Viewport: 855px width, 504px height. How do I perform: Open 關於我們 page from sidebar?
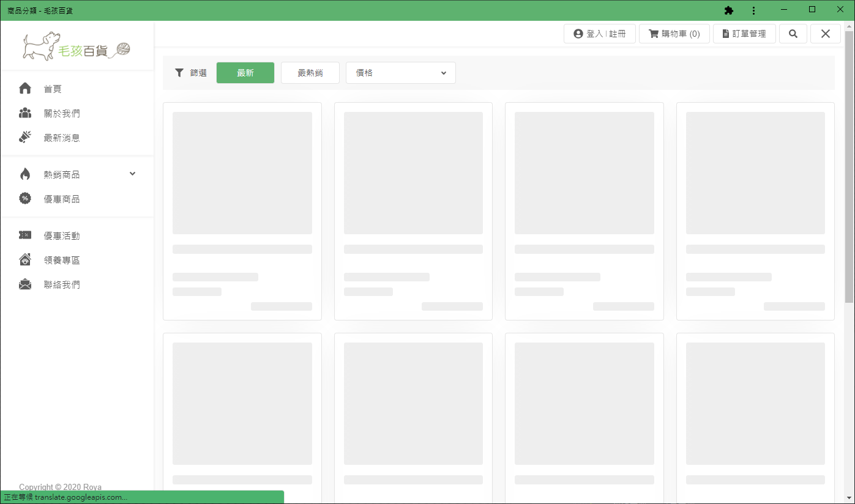[62, 113]
